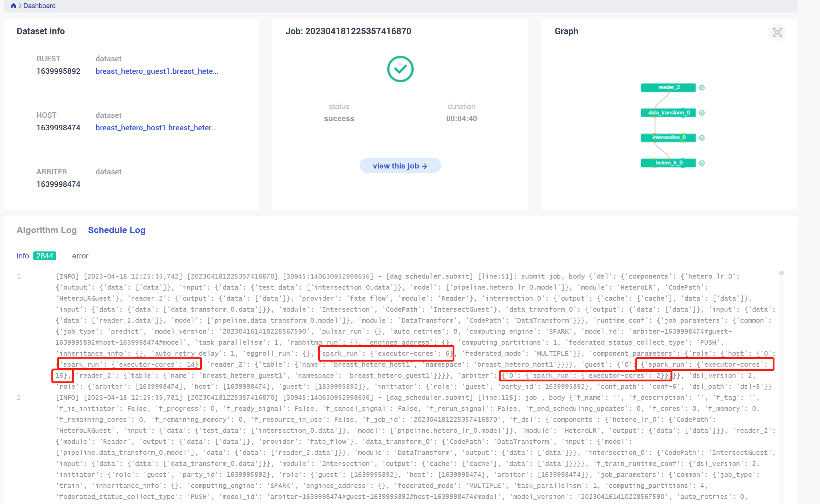This screenshot has width=820, height=504.
Task: Click the green 2844 info count badge
Action: point(45,256)
